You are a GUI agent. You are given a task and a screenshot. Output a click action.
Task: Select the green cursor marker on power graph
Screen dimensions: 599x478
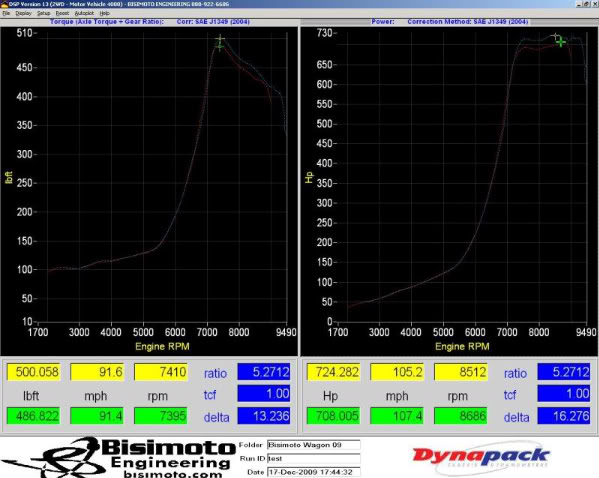click(x=560, y=42)
